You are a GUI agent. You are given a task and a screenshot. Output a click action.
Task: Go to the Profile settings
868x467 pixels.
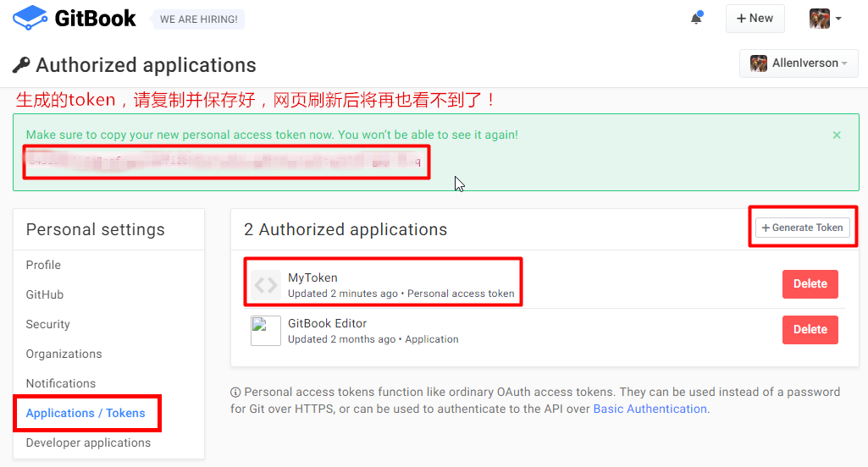tap(43, 265)
